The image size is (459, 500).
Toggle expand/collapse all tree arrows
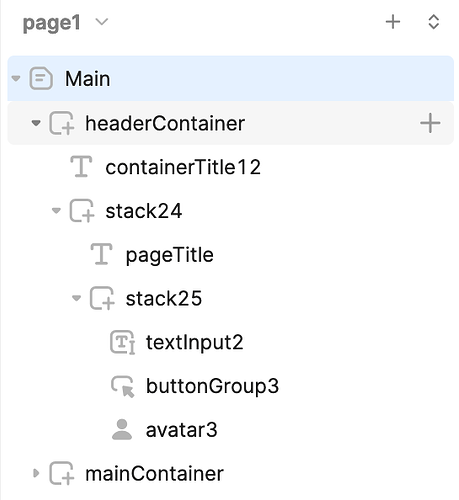[x=433, y=22]
